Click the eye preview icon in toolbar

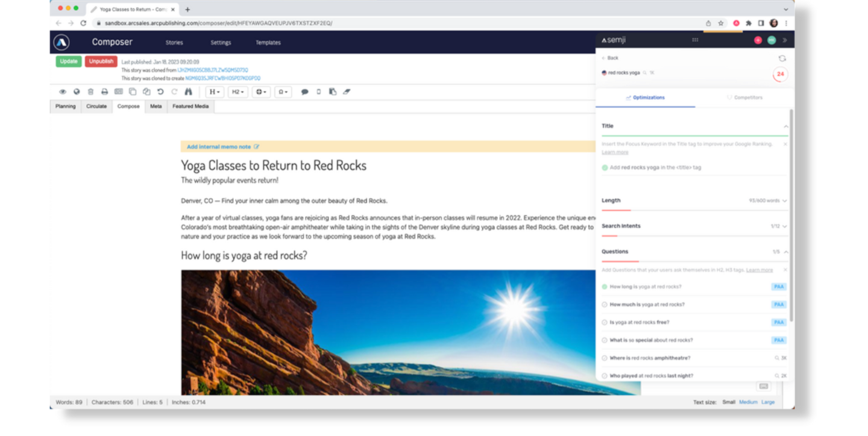pyautogui.click(x=63, y=92)
